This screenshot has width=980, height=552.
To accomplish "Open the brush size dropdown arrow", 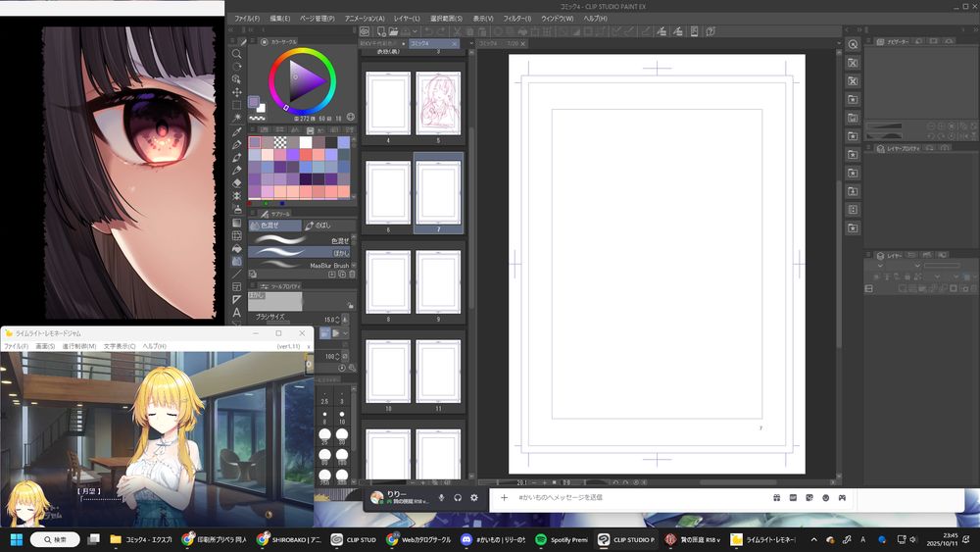I will 344,320.
